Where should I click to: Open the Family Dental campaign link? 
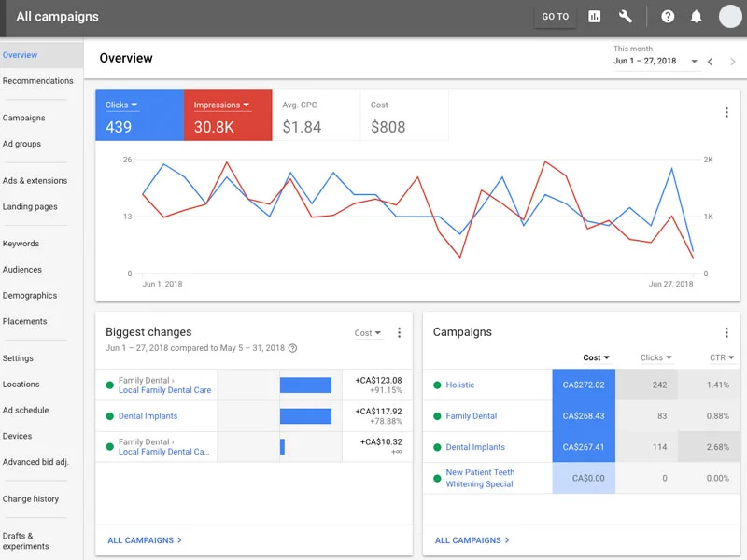pyautogui.click(x=472, y=416)
